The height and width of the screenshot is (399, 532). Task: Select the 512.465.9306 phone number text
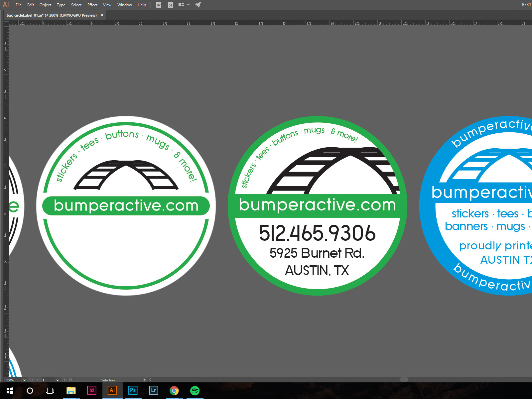(x=317, y=233)
